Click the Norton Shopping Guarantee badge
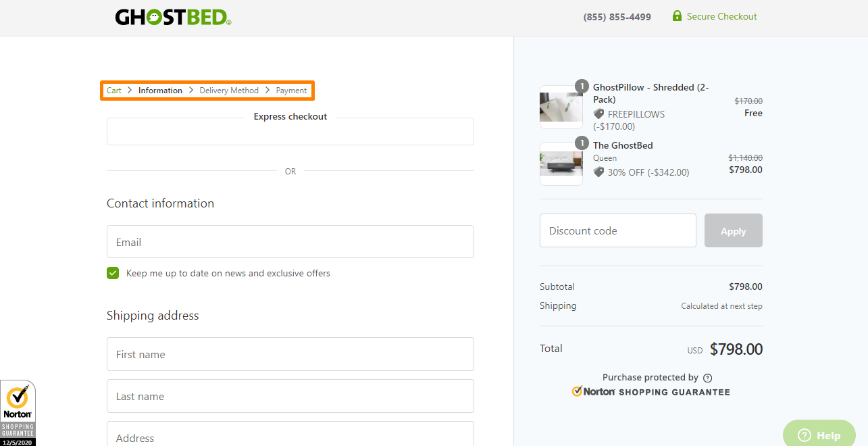868x446 pixels. (18, 413)
